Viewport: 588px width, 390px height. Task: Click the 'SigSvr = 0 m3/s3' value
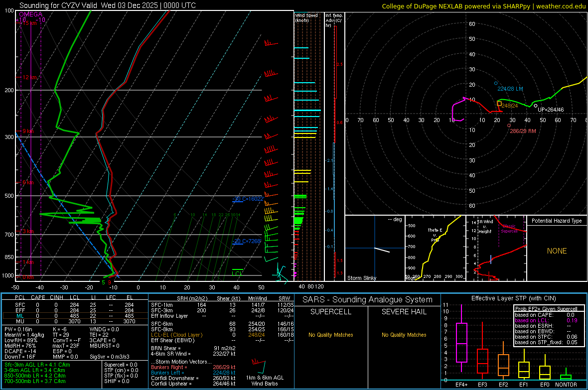click(x=110, y=357)
